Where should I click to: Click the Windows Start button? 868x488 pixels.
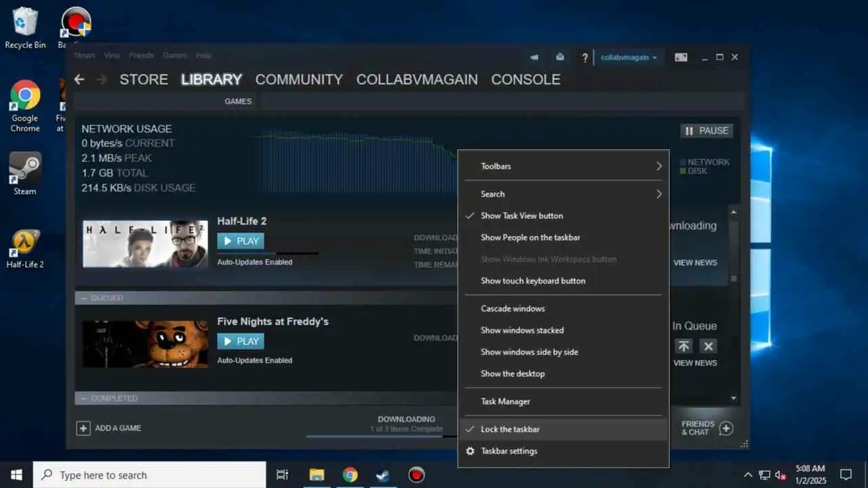point(16,474)
